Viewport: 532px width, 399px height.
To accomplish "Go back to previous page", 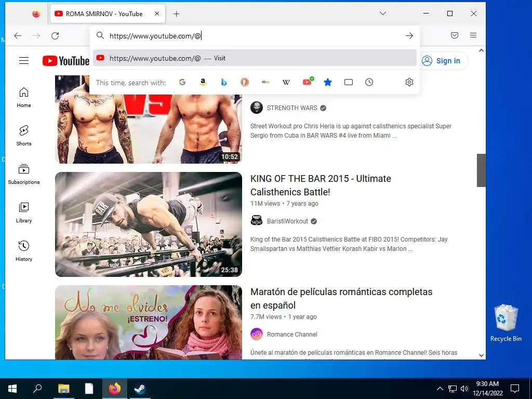I will pos(18,36).
